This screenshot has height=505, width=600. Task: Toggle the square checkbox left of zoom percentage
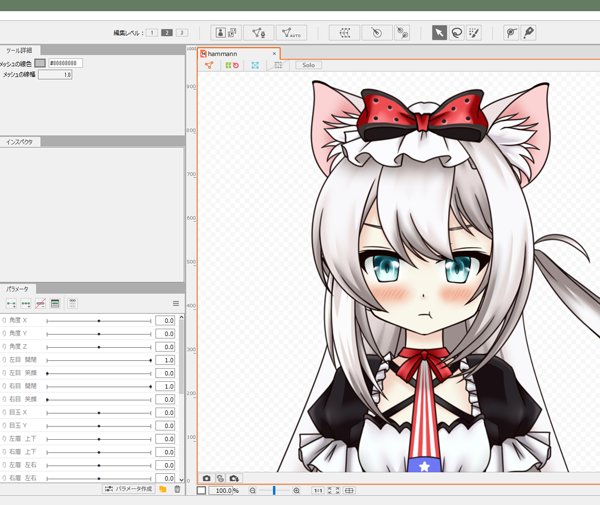click(x=202, y=490)
